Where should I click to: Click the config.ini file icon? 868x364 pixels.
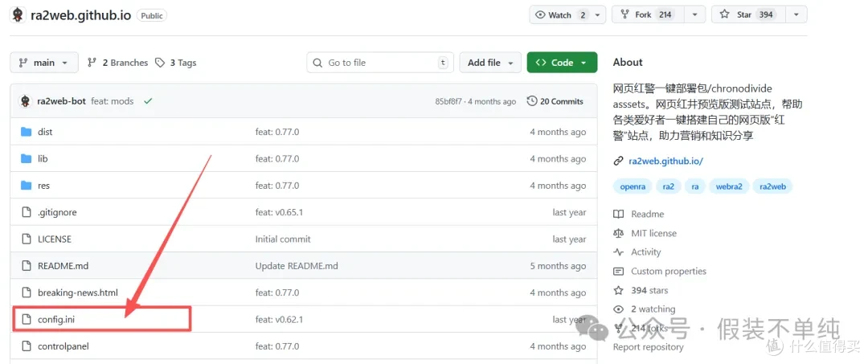point(26,319)
